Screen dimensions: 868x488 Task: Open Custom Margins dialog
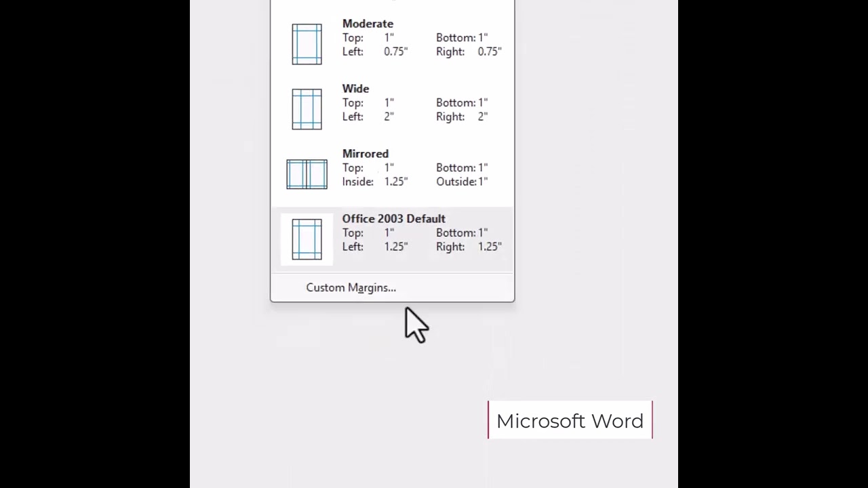click(x=351, y=287)
